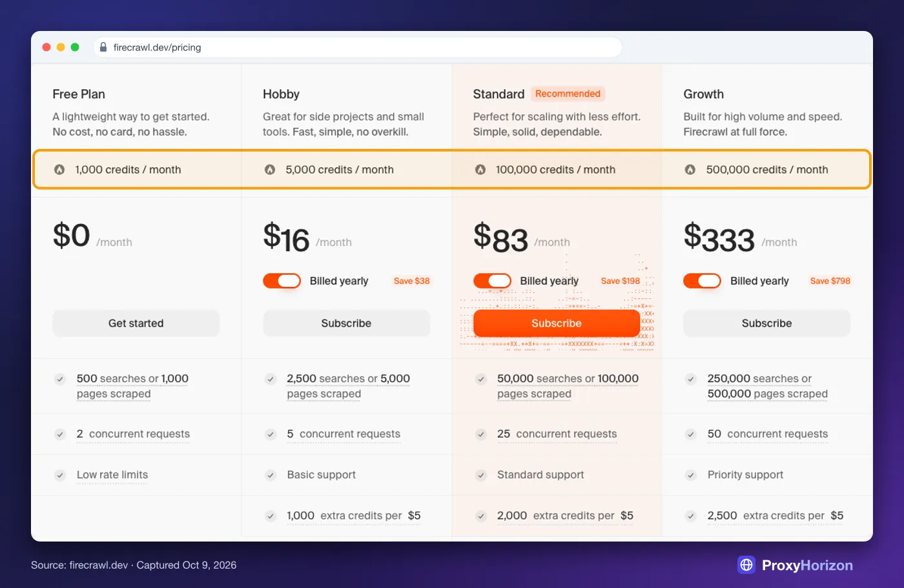
Task: Click the $333 Growth price
Action: tap(719, 237)
